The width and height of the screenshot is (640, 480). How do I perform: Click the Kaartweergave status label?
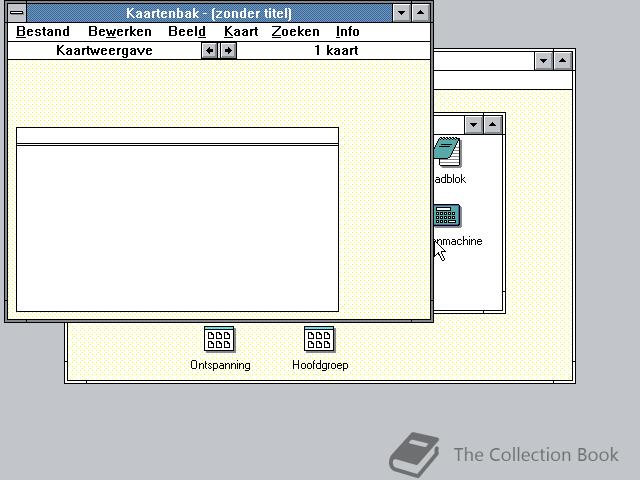tap(104, 51)
